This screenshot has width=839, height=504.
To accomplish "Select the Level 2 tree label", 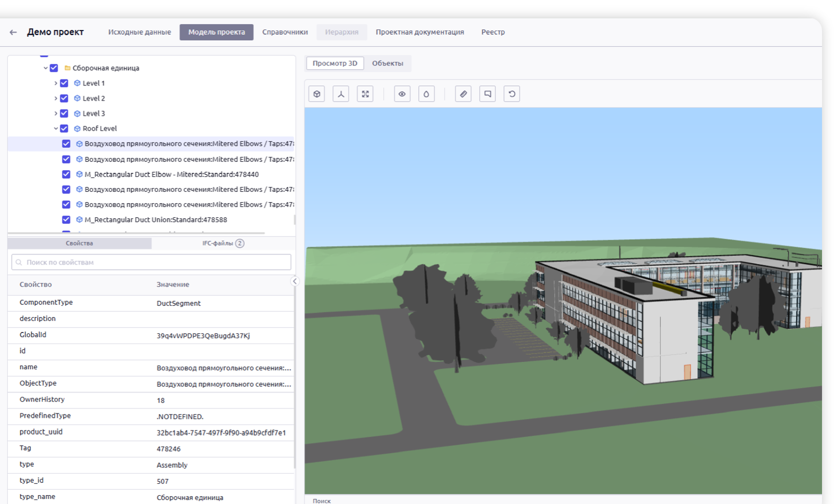I will click(94, 98).
